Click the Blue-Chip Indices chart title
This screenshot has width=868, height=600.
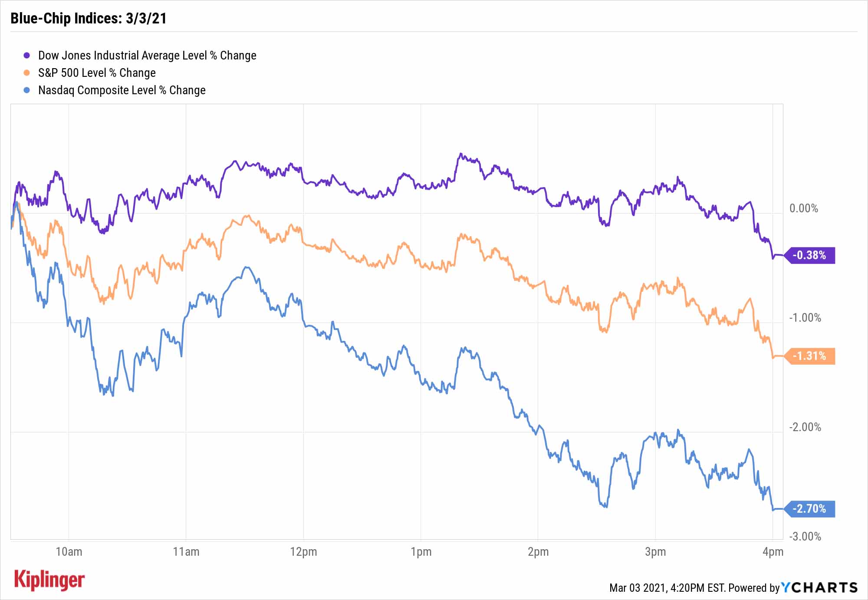point(89,18)
